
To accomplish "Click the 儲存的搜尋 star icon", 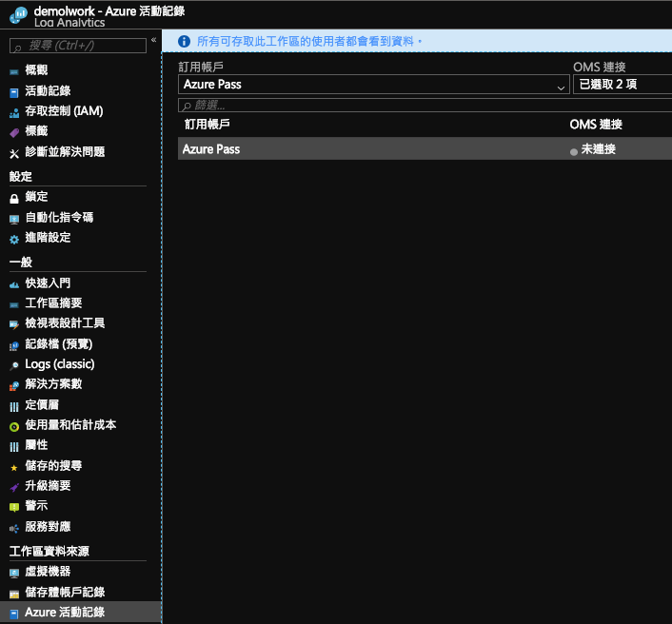I will pyautogui.click(x=14, y=467).
